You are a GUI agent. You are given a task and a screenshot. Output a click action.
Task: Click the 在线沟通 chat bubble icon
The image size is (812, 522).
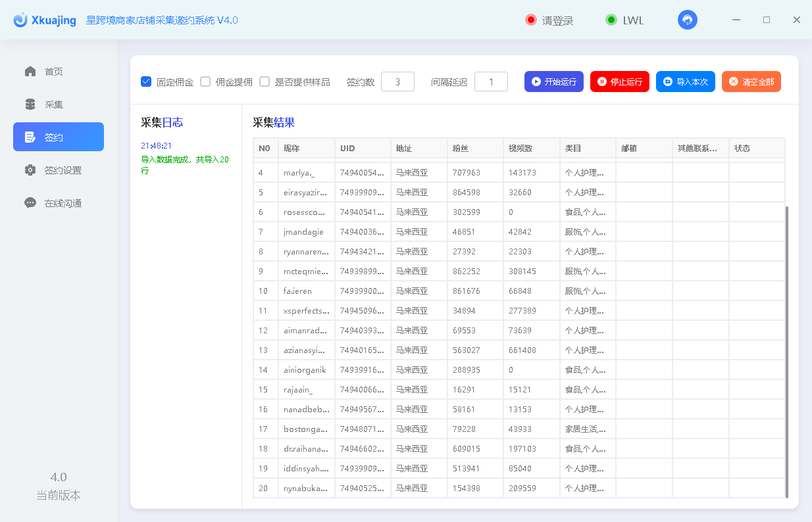pos(30,203)
